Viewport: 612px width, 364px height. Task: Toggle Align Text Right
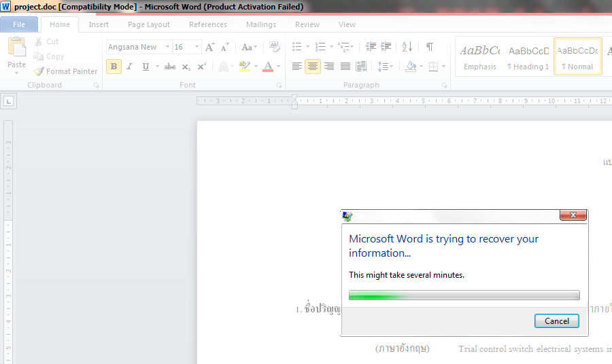click(329, 67)
